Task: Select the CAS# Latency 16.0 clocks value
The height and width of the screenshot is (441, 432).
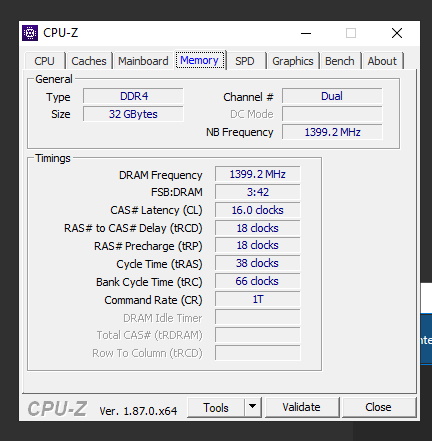Action: [x=258, y=210]
